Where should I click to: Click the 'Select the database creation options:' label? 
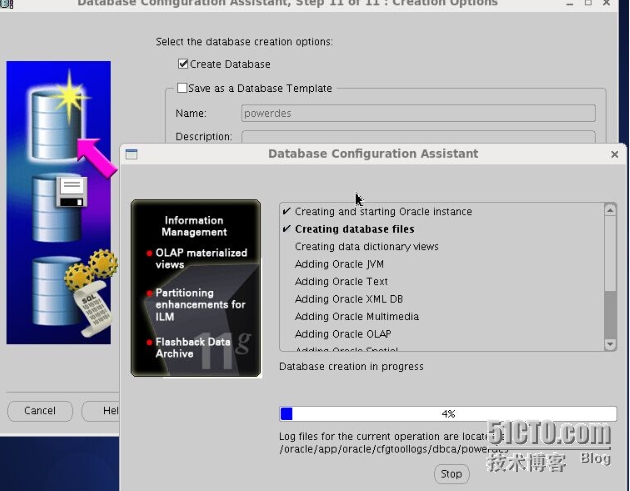[x=244, y=42]
